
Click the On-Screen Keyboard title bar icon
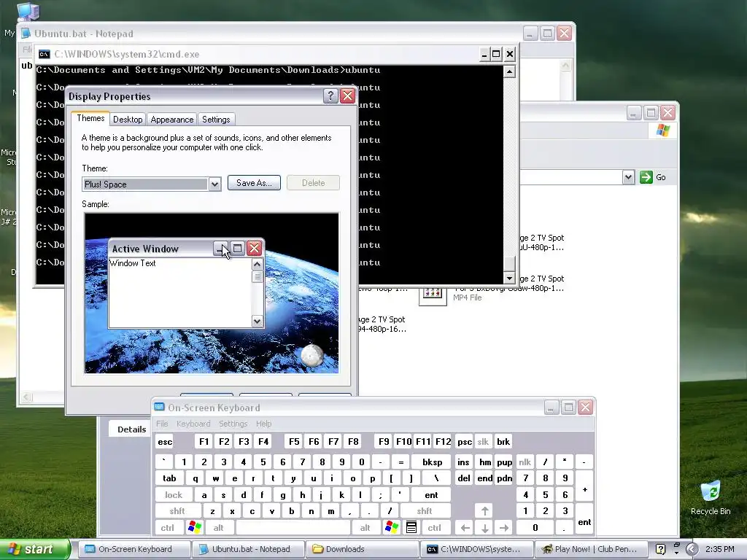tap(159, 407)
